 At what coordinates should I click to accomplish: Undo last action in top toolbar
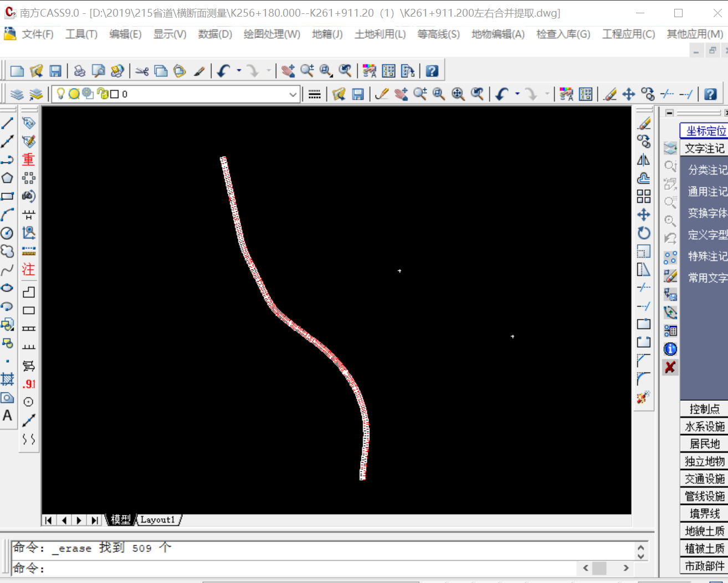pyautogui.click(x=224, y=71)
